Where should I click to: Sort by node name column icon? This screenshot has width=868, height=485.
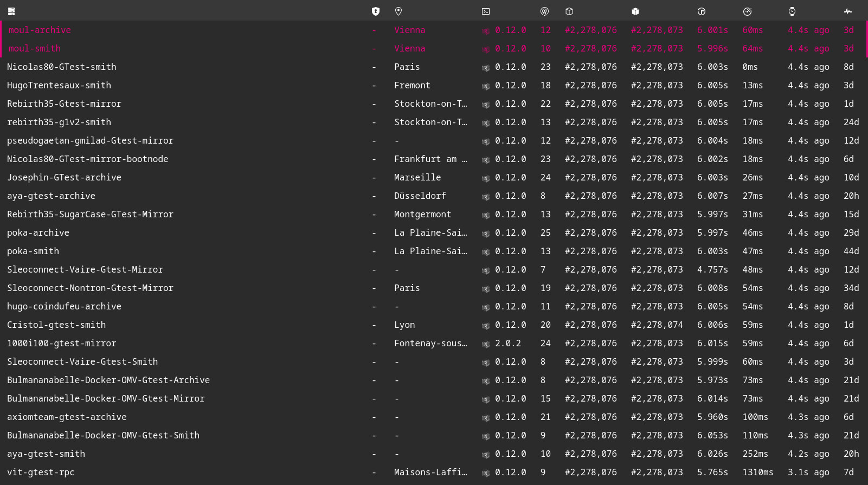click(x=11, y=11)
